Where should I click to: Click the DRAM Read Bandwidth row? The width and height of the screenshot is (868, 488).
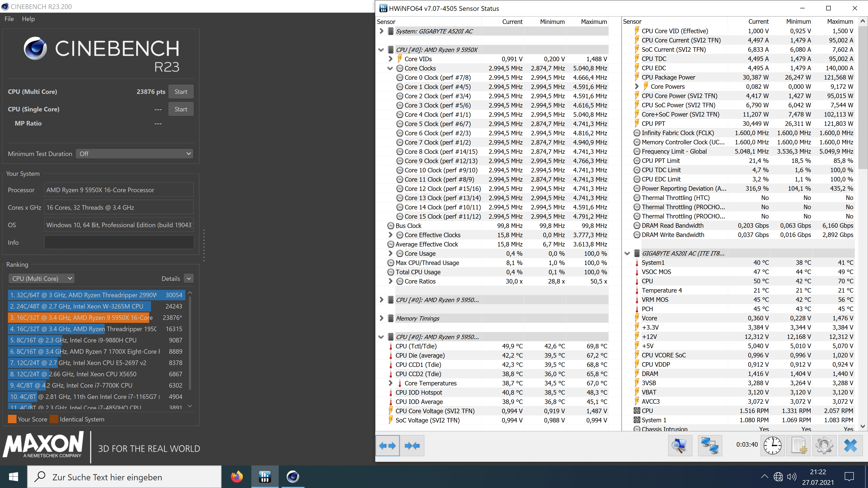click(744, 226)
